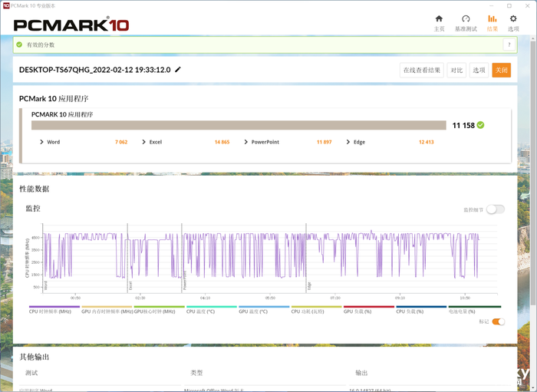The image size is (537, 392).
Task: Click the 测试 column header
Action: pyautogui.click(x=31, y=373)
